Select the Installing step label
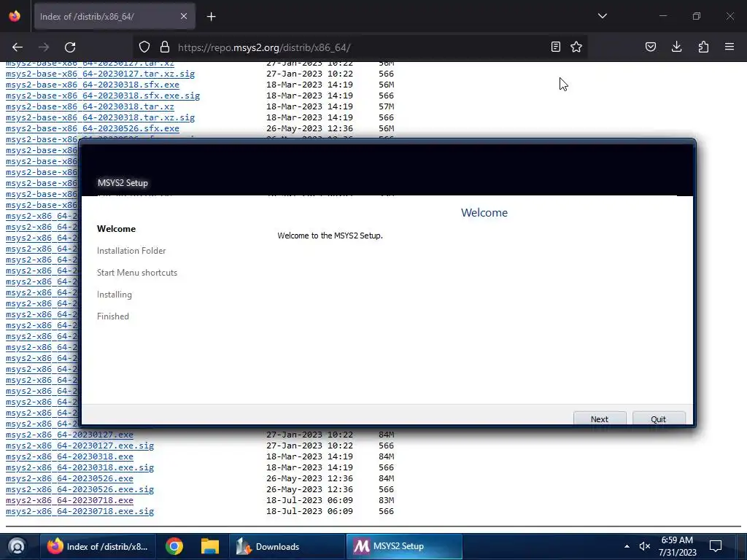Viewport: 747px width, 560px height. (x=115, y=295)
